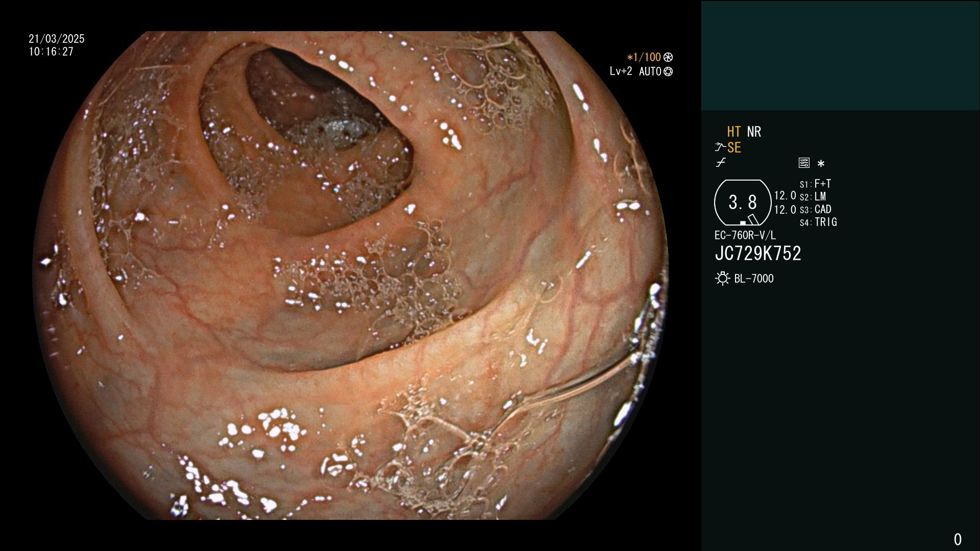Click the S4: TRIG switch assignment
Image resolution: width=980 pixels, height=551 pixels.
pyautogui.click(x=818, y=222)
